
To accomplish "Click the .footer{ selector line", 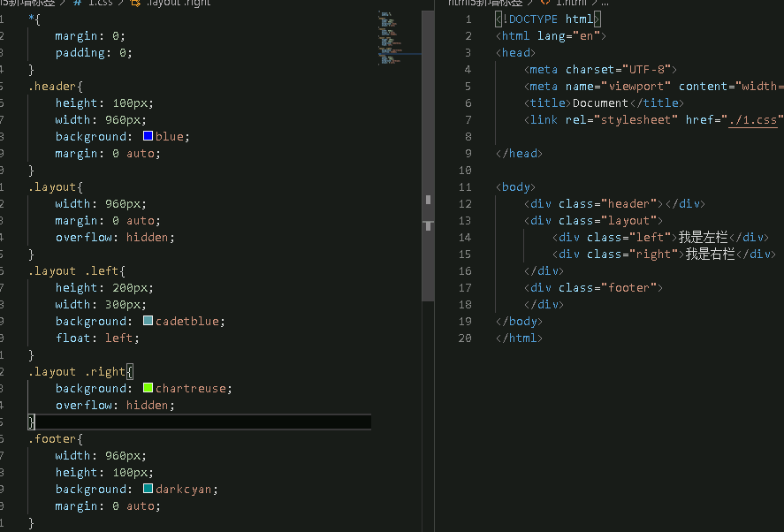I will 56,439.
